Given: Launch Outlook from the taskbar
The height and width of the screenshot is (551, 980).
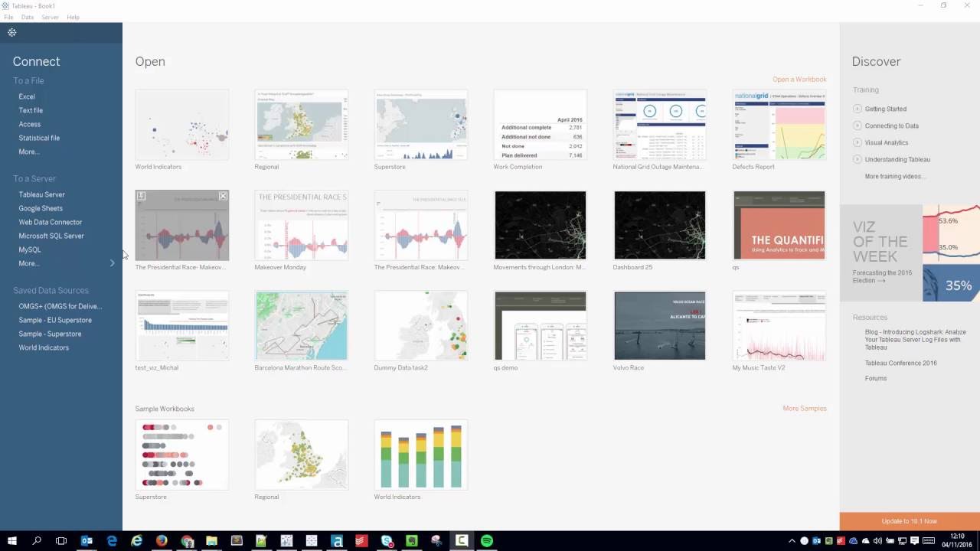Looking at the screenshot, I should pyautogui.click(x=87, y=540).
